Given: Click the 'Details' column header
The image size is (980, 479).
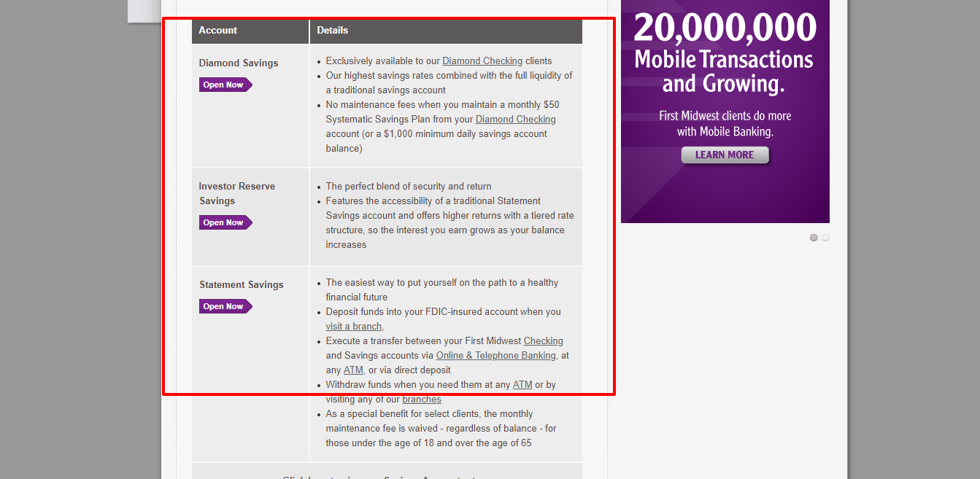Looking at the screenshot, I should (x=333, y=31).
